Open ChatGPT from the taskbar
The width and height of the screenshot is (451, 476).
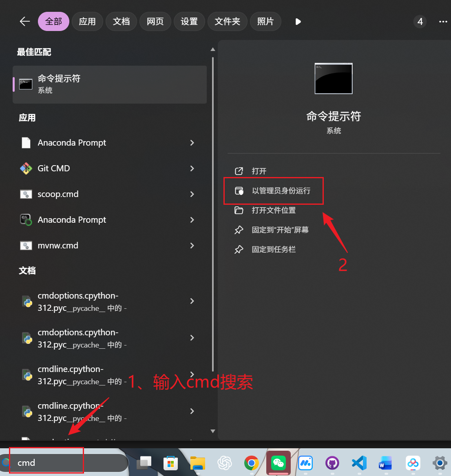[x=225, y=463]
